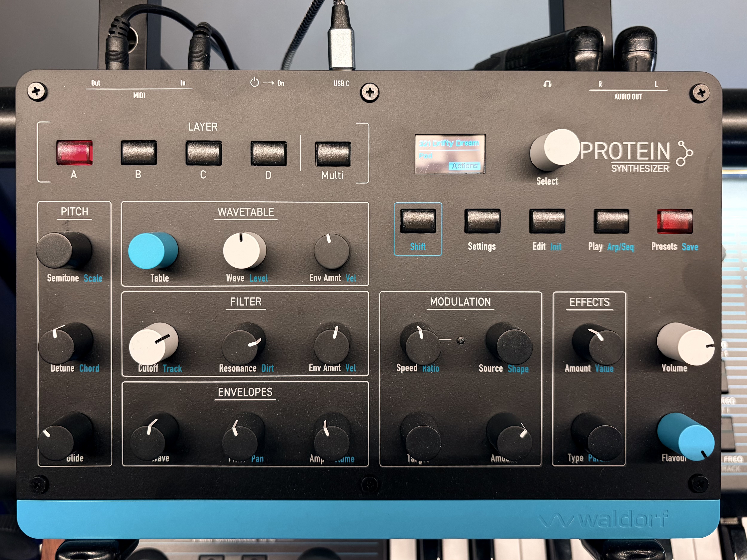Click the blue "Ratio" label
Screen dimensions: 747x560
431,368
